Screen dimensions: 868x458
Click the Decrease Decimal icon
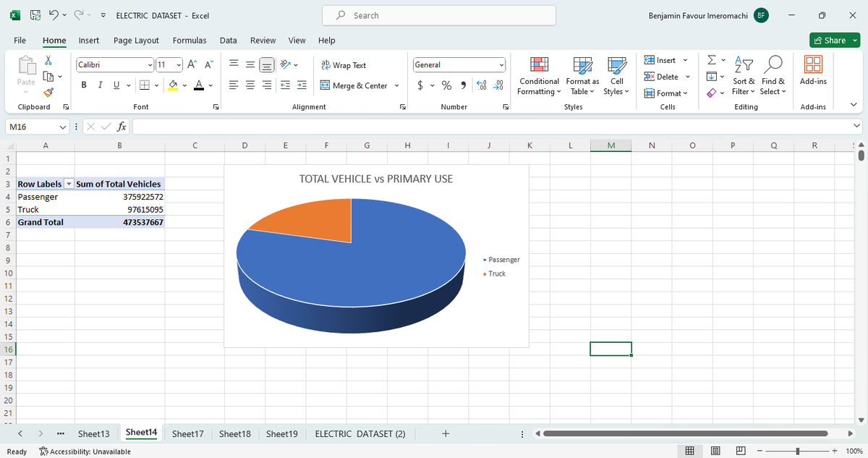[498, 85]
